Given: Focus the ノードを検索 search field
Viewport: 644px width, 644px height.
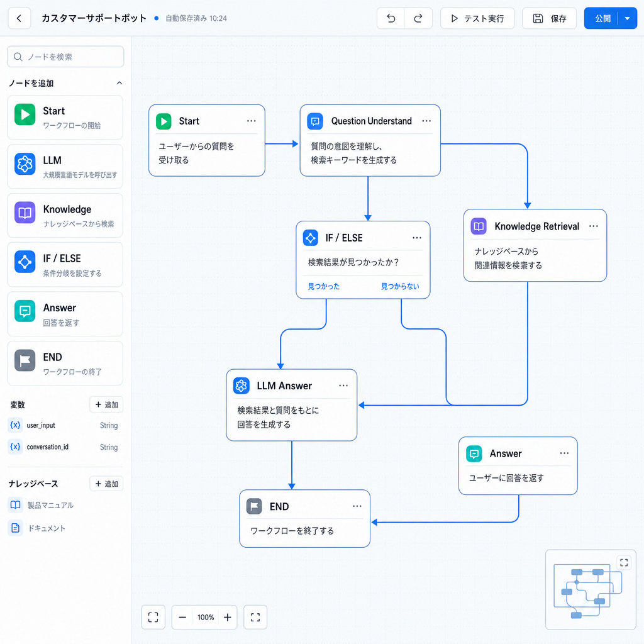Looking at the screenshot, I should (65, 57).
